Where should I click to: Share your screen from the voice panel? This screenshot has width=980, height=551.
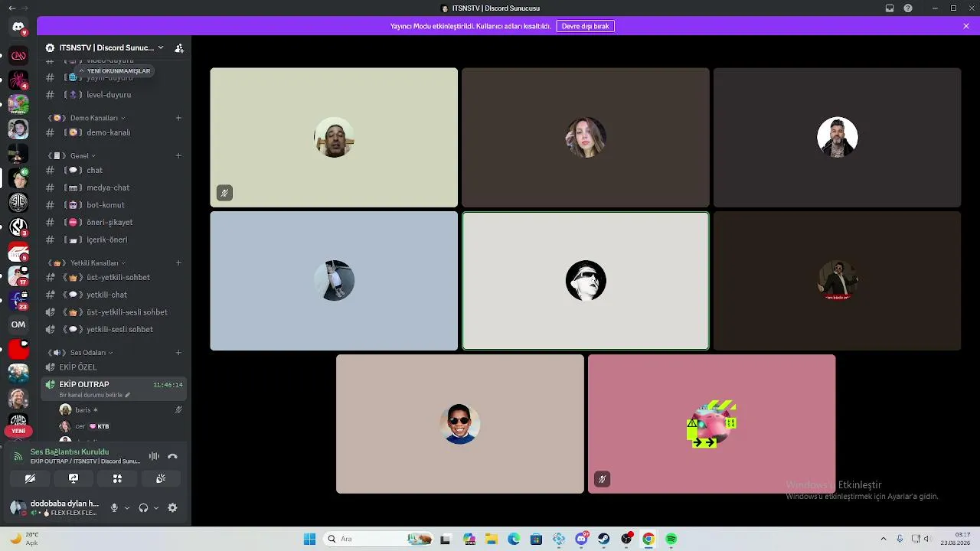[73, 478]
